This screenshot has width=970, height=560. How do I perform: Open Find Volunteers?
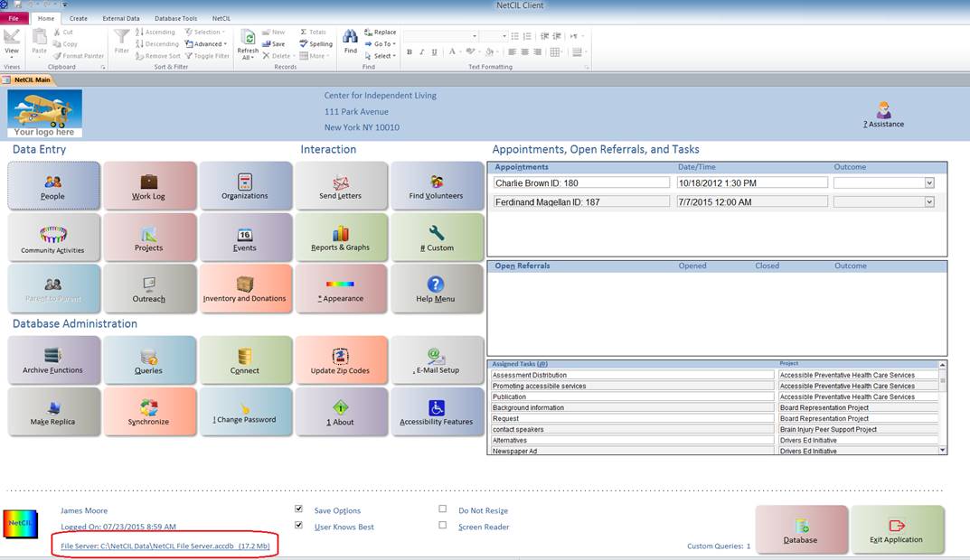(x=436, y=186)
